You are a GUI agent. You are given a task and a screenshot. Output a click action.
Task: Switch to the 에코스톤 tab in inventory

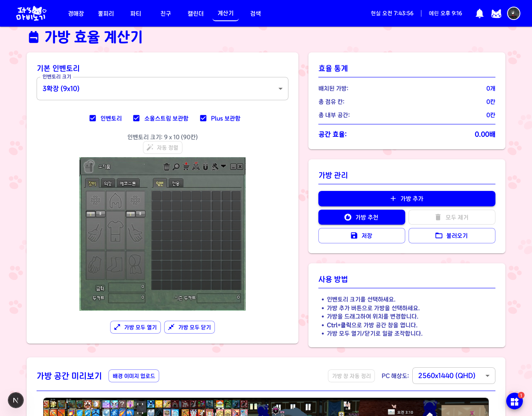pyautogui.click(x=128, y=183)
